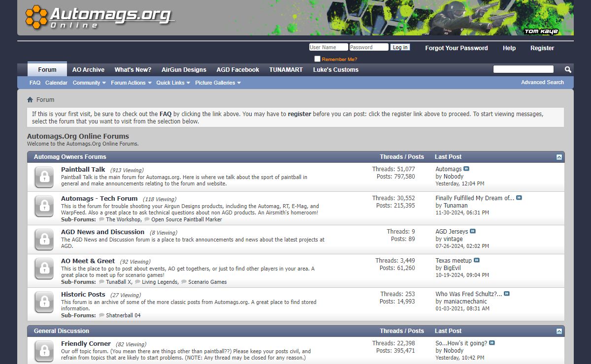Select the Forum tab
Screen dimensions: 591x364
pos(47,69)
